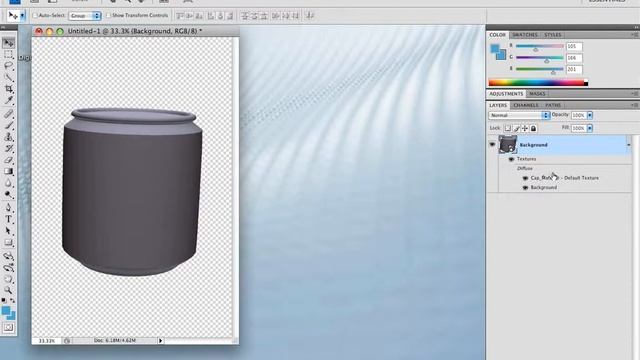Switch to the Paths tab
Image resolution: width=640 pixels, height=360 pixels.
point(553,105)
